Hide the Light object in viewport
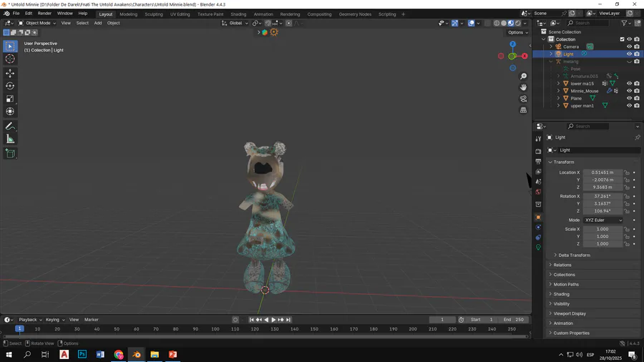 coord(629,54)
